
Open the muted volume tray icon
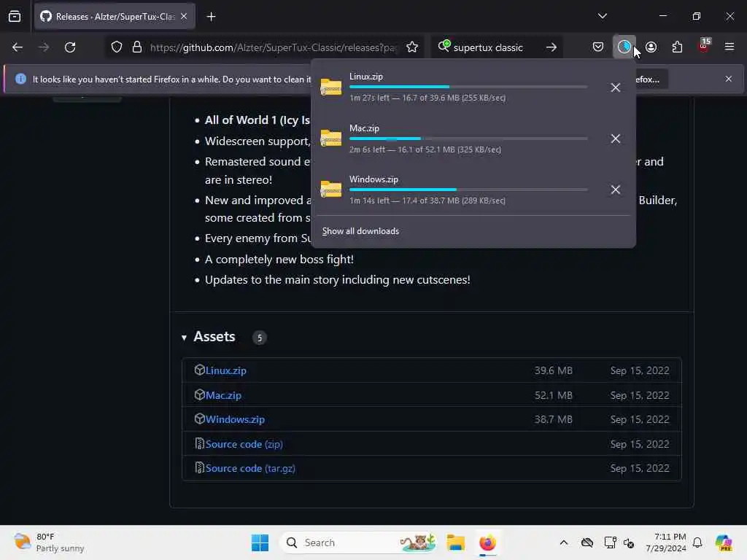click(629, 542)
